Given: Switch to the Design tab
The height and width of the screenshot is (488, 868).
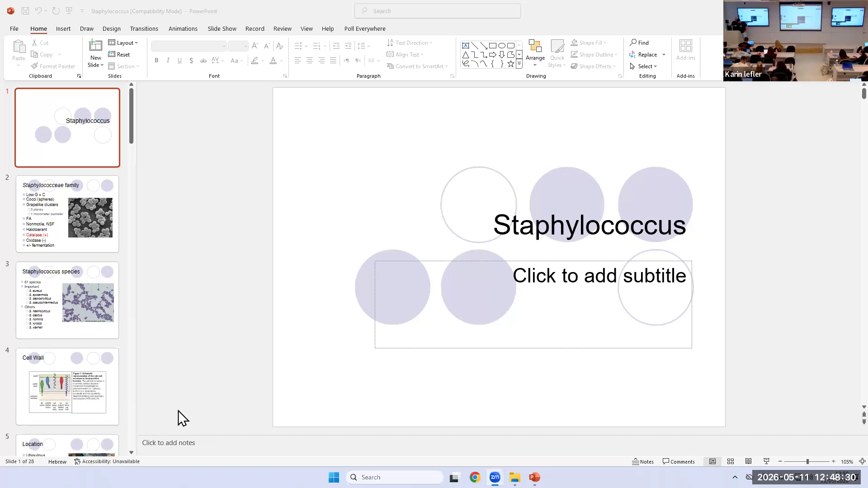Looking at the screenshot, I should click(x=111, y=28).
